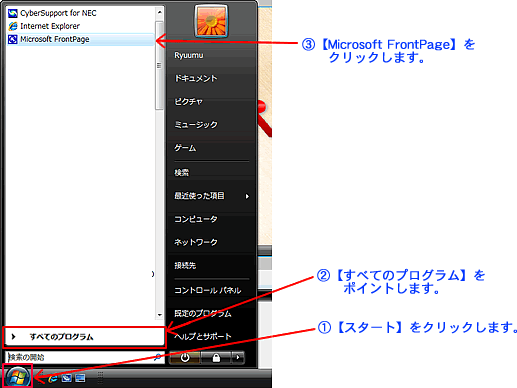Open ドキュメント folder link
Viewport: 517px width, 388px height.
(x=196, y=78)
